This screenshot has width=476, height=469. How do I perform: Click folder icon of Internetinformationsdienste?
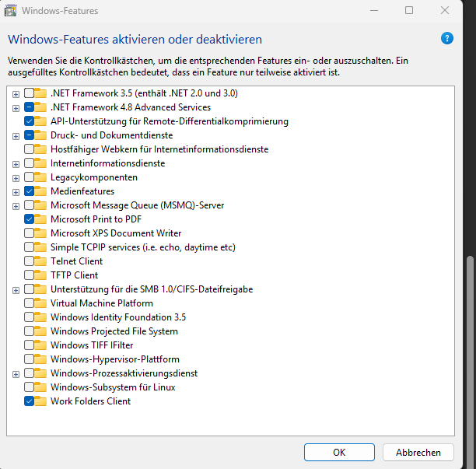pyautogui.click(x=40, y=163)
